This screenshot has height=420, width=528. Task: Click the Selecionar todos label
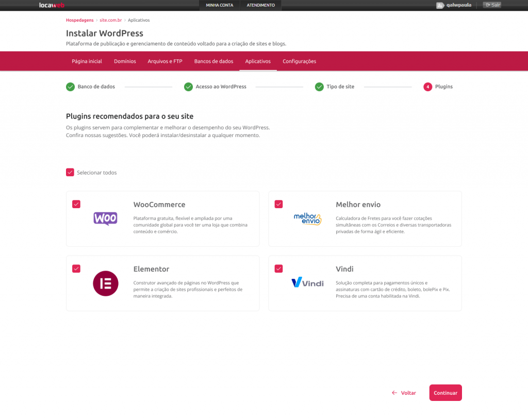point(96,173)
